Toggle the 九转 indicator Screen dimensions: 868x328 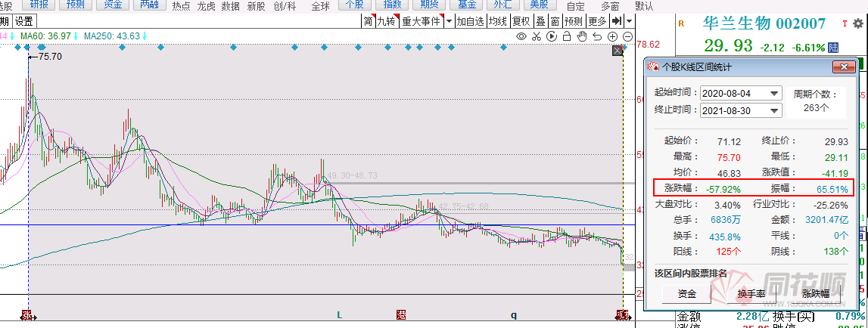[x=387, y=22]
